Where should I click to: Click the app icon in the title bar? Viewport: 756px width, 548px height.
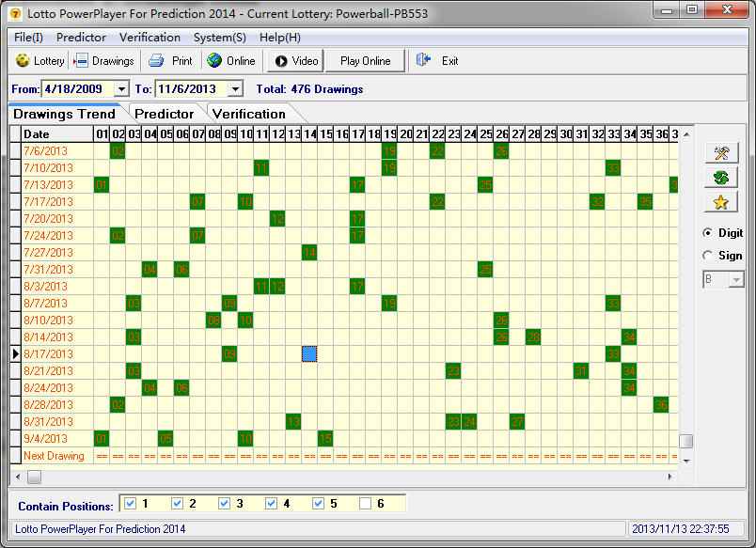click(x=15, y=13)
